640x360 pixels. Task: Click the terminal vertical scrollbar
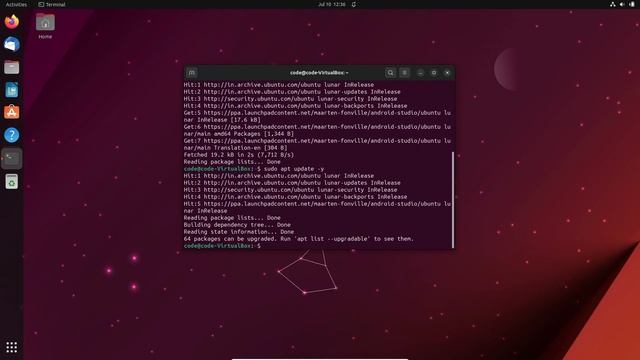click(x=453, y=200)
